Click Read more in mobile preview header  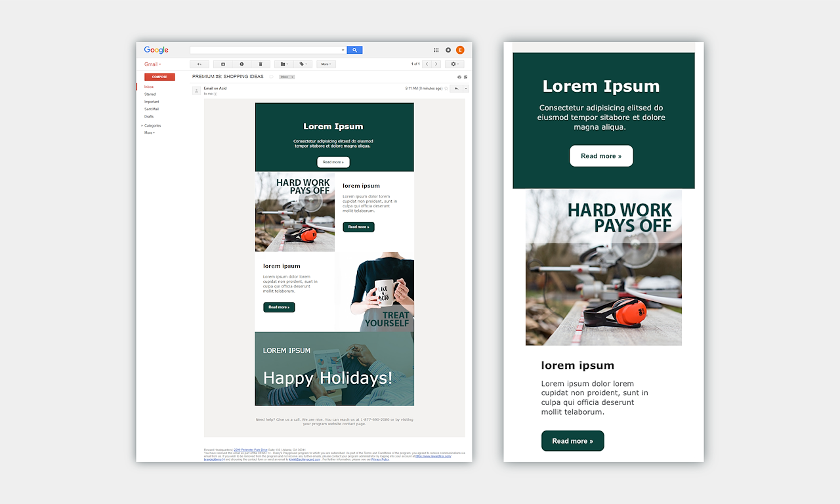[x=601, y=156]
